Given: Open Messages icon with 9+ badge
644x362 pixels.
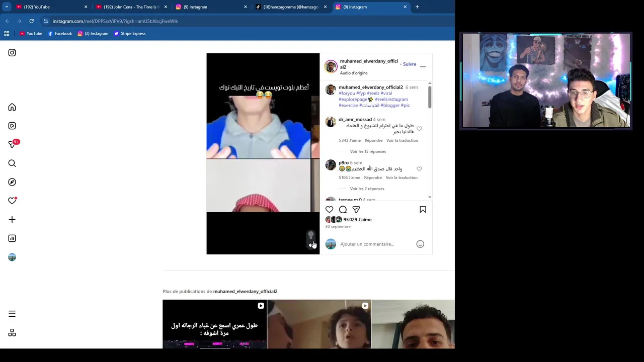Looking at the screenshot, I should [12, 144].
